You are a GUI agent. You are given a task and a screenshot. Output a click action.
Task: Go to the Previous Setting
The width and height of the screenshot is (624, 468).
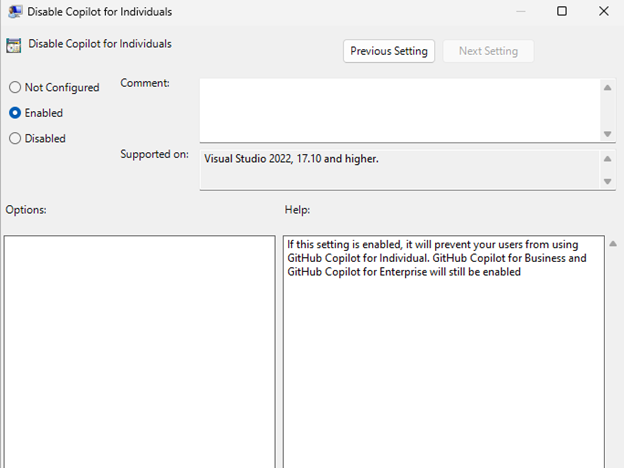coord(389,51)
